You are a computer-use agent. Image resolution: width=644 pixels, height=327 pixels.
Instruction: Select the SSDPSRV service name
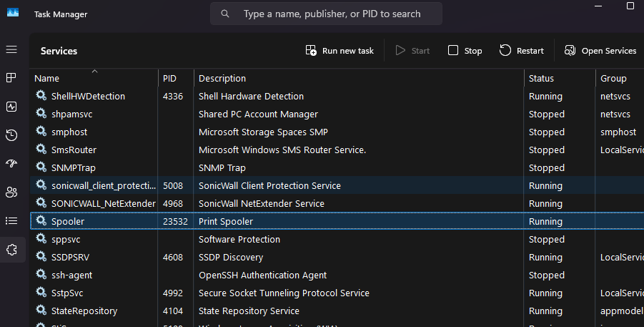70,258
